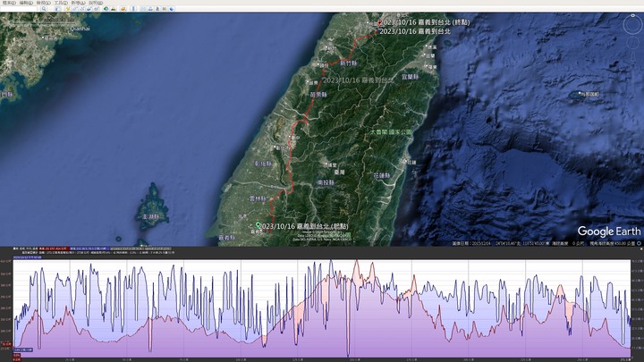Image resolution: width=644 pixels, height=362 pixels.
Task: Click the 嘉義到台北 (起點) placemark label
Action: pyautogui.click(x=303, y=226)
